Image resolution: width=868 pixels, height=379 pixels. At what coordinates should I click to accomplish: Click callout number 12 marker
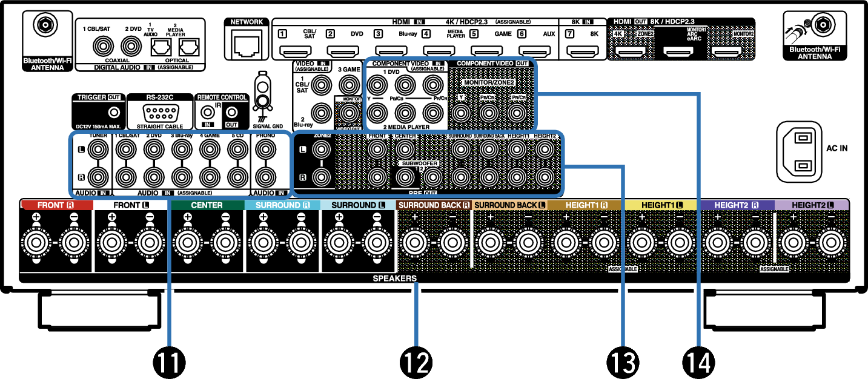pos(417,363)
